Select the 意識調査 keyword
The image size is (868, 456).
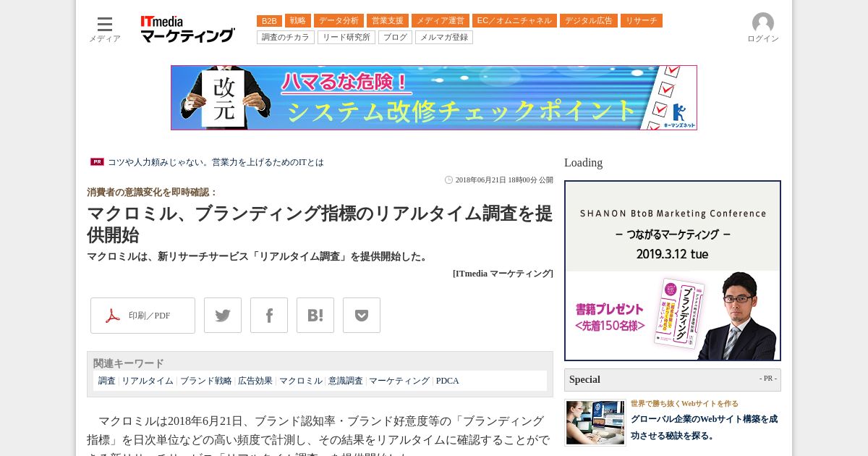point(346,381)
